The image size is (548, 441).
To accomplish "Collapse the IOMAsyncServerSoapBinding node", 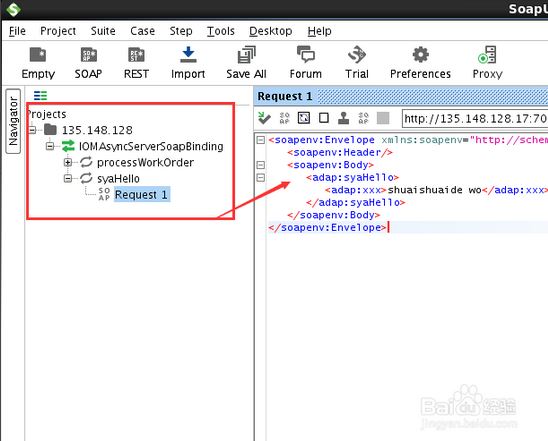I will (x=50, y=146).
